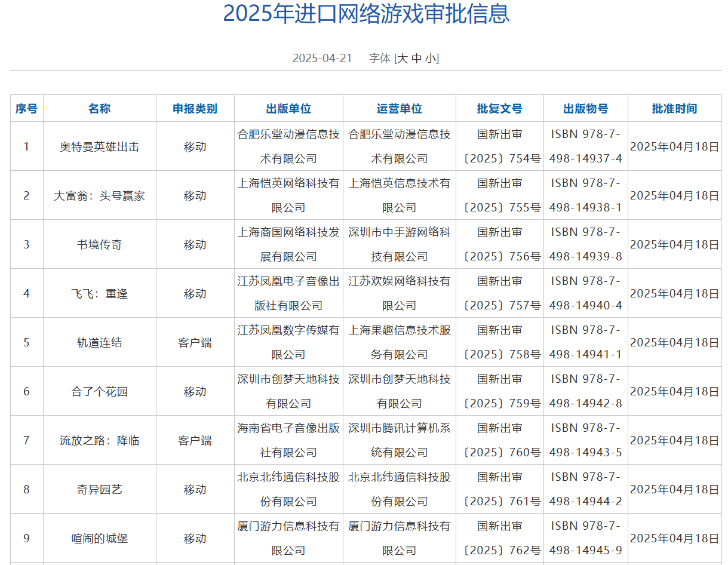Click operator 上海恺英信息技术有限公司
The width and height of the screenshot is (728, 565).
click(x=400, y=195)
